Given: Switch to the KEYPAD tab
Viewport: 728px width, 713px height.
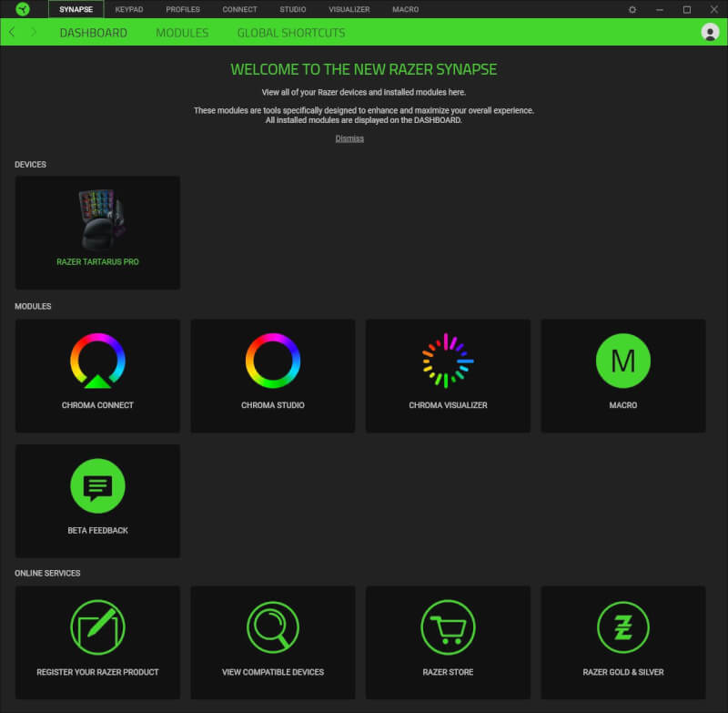Looking at the screenshot, I should coord(129,9).
